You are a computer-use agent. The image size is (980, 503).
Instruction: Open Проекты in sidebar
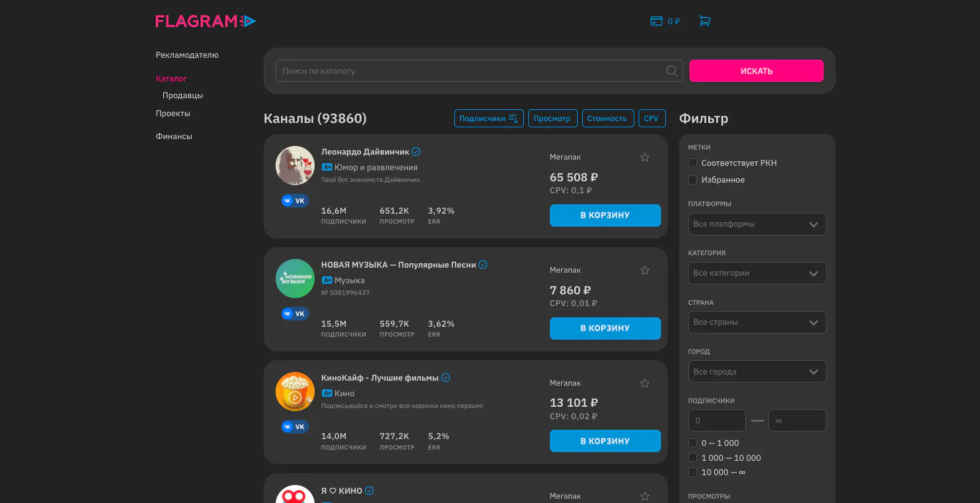click(x=173, y=113)
